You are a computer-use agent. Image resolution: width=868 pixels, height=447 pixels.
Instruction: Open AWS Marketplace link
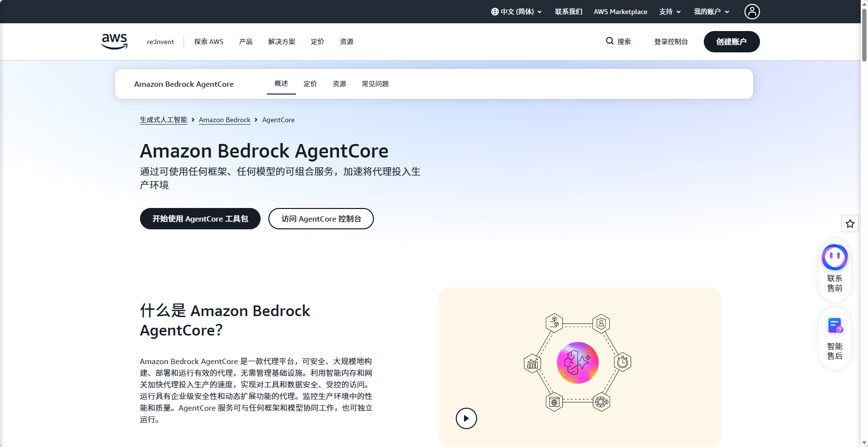(x=620, y=12)
